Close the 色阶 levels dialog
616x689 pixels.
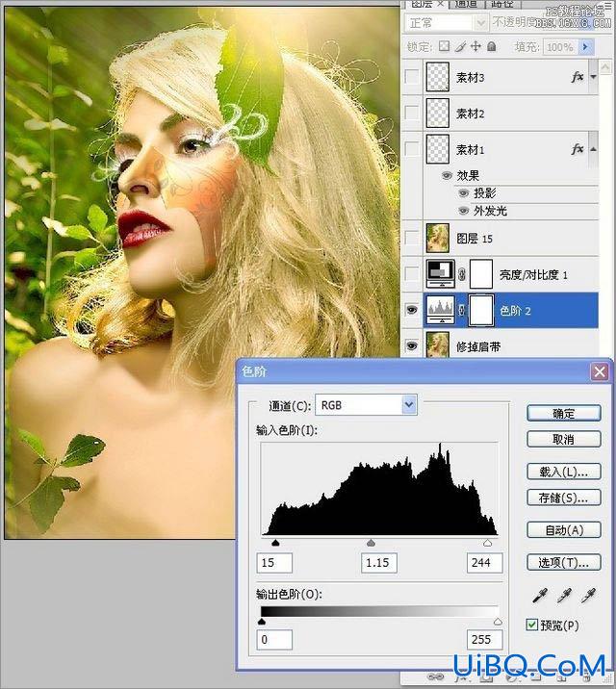600,371
